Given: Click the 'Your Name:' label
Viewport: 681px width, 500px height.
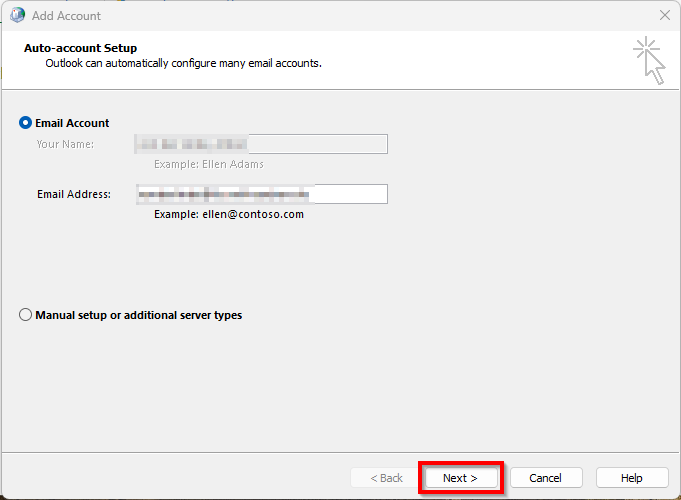Looking at the screenshot, I should point(65,144).
